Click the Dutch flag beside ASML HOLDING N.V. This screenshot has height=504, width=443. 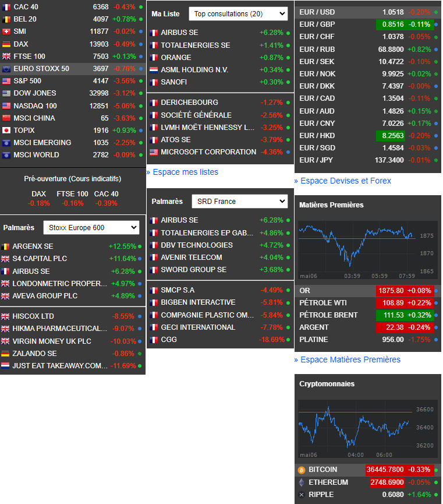[x=154, y=70]
